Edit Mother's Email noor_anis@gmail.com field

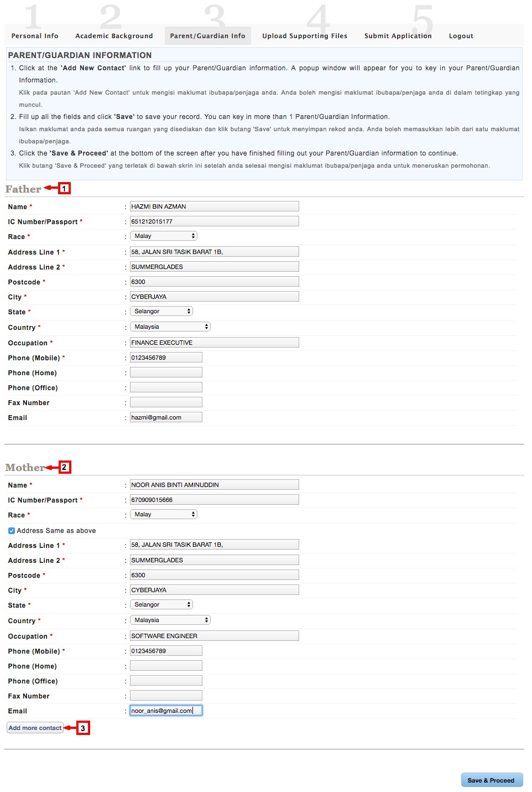click(166, 711)
